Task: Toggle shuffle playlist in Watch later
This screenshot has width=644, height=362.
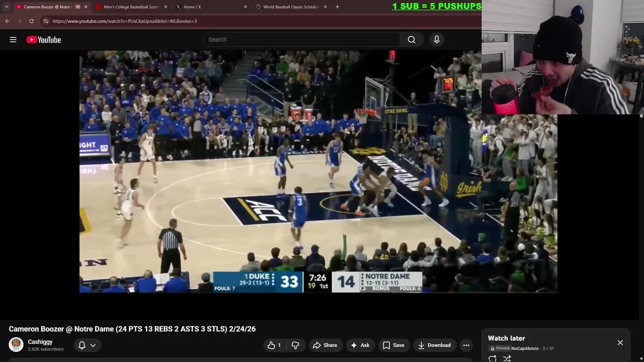Action: tap(507, 358)
